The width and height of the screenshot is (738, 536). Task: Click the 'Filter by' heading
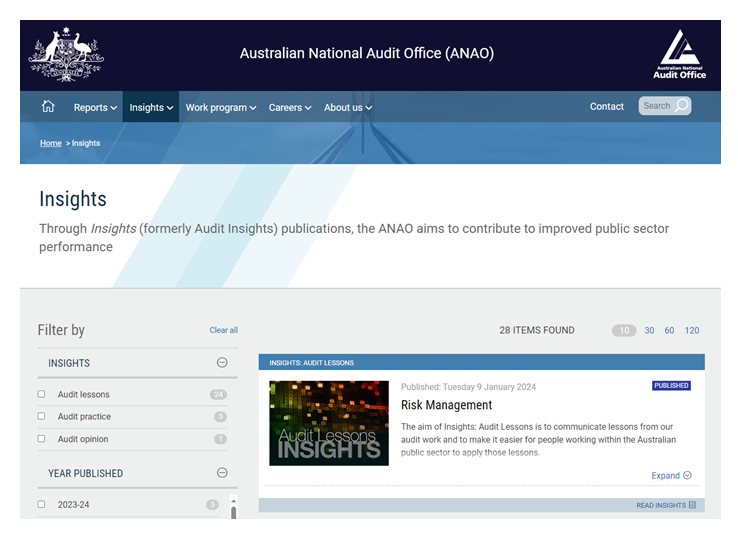pos(61,330)
